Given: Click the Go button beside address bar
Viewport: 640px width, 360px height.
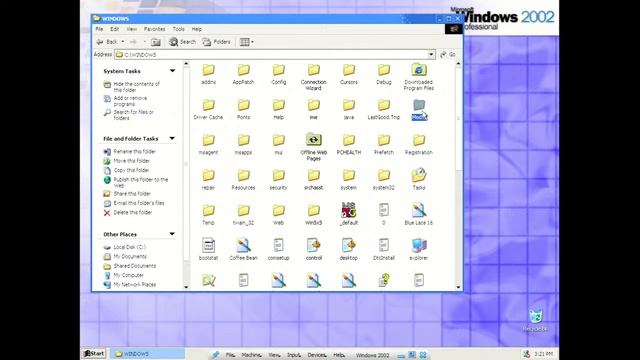Looking at the screenshot, I should point(448,54).
